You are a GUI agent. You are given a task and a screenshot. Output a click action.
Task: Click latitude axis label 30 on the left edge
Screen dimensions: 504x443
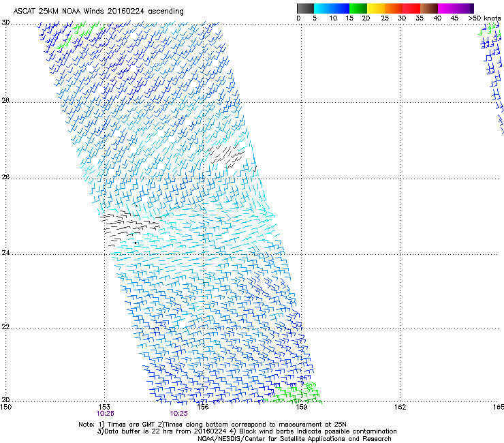coord(5,22)
